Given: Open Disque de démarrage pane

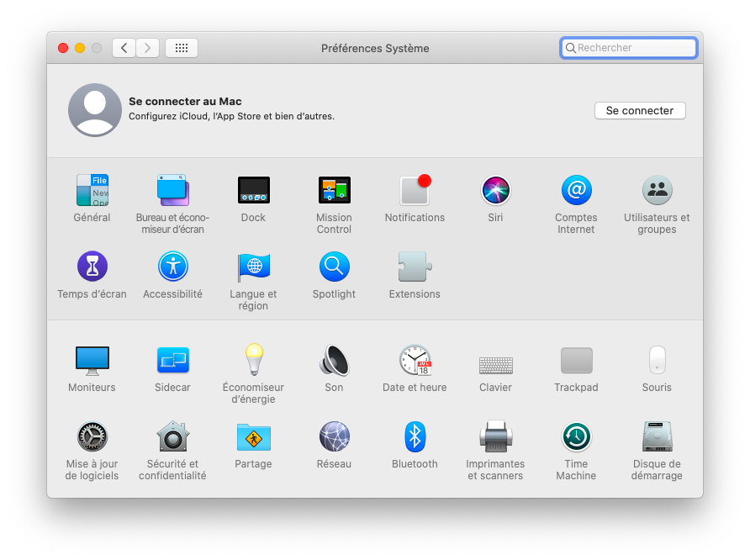Looking at the screenshot, I should [x=658, y=436].
